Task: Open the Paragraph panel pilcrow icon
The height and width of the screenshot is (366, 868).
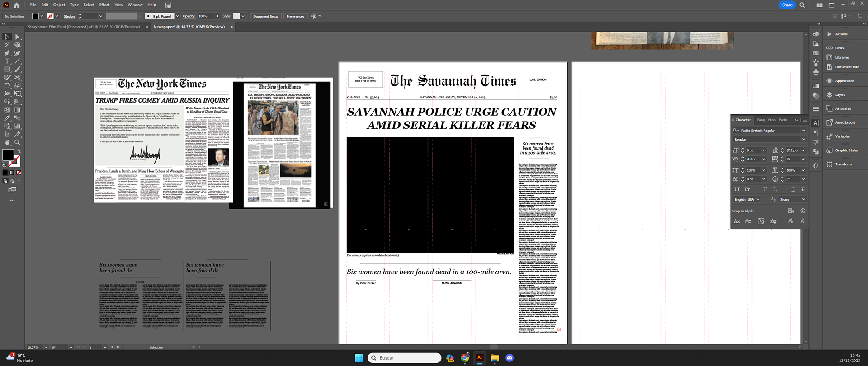Action: click(816, 132)
